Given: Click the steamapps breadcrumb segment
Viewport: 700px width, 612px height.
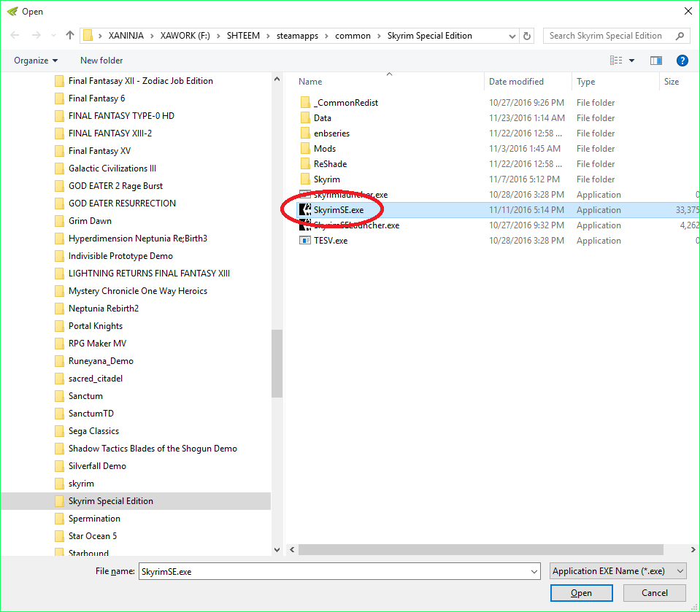Looking at the screenshot, I should [x=297, y=36].
